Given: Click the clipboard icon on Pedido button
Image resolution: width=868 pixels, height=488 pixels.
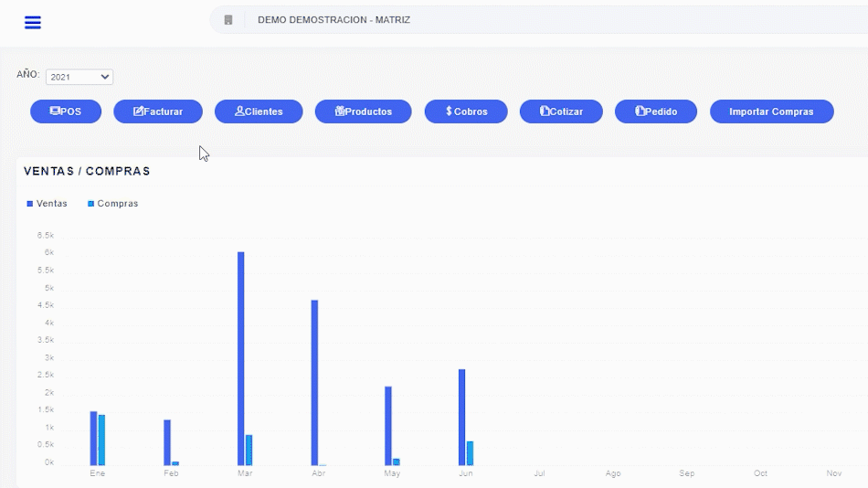Looking at the screenshot, I should pyautogui.click(x=640, y=111).
